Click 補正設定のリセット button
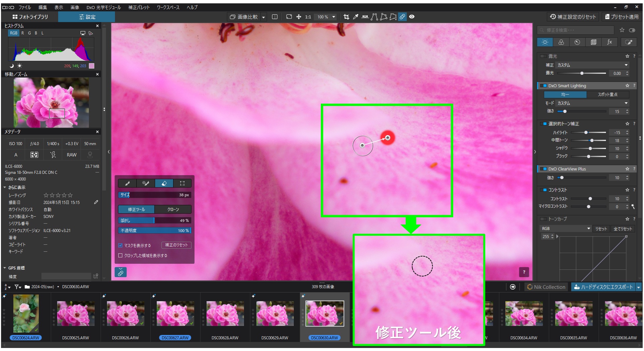 point(573,17)
